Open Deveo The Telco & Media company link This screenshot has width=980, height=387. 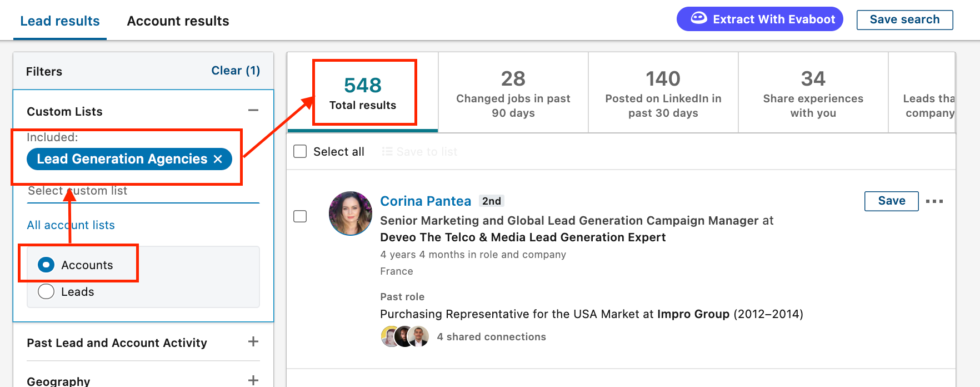[x=523, y=237]
